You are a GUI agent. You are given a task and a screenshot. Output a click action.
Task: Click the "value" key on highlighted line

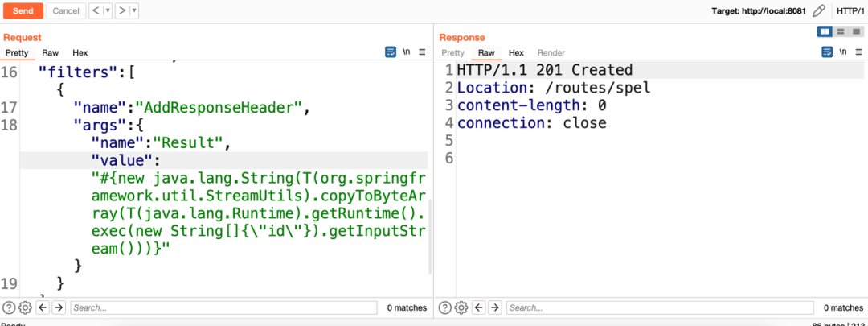[x=121, y=161]
